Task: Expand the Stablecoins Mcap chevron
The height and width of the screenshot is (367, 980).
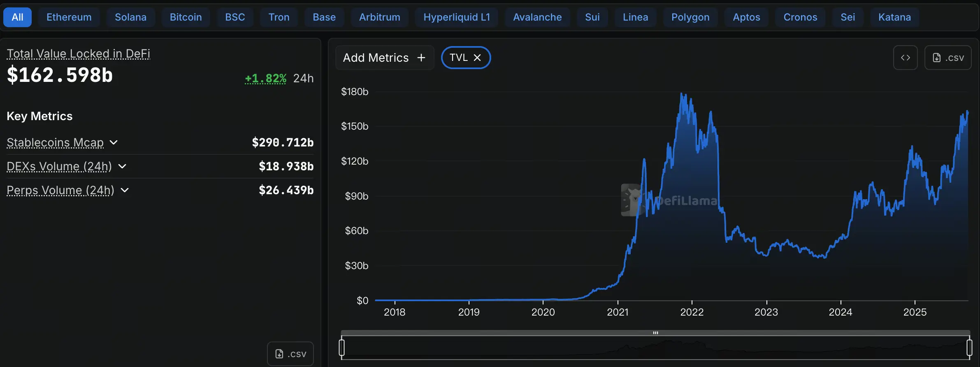Action: [114, 142]
